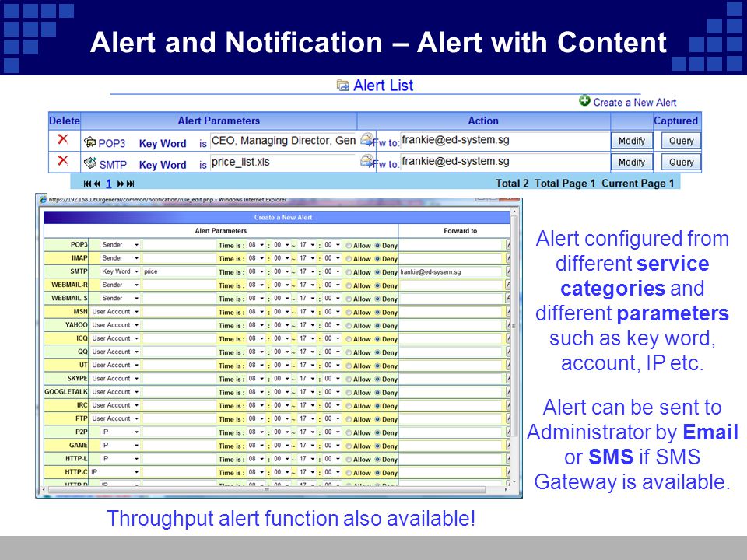747x560 pixels.
Task: Click the Create a New Alert link
Action: tap(635, 103)
